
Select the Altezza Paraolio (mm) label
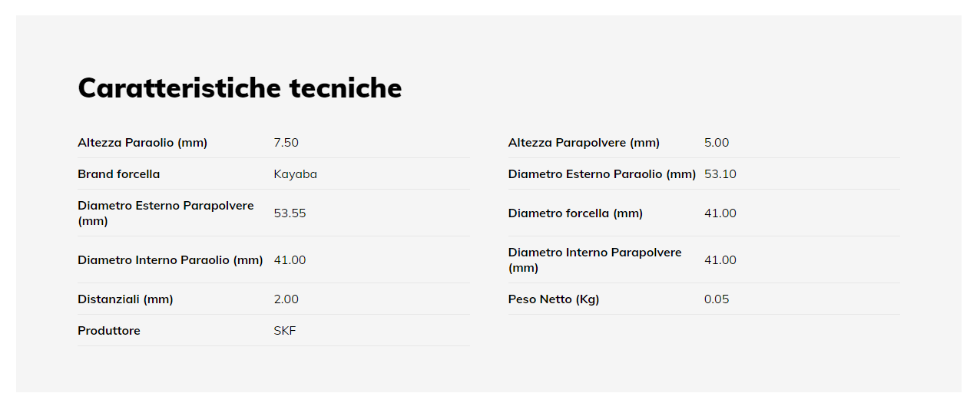pos(143,143)
